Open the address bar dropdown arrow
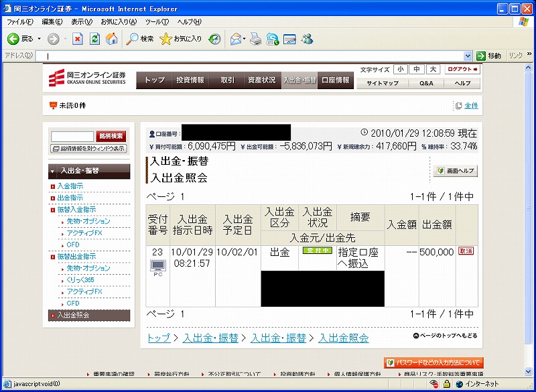 468,56
